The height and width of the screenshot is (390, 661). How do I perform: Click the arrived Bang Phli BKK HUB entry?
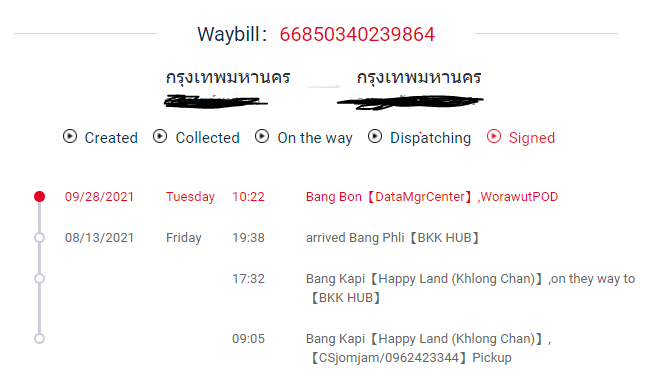click(x=393, y=238)
